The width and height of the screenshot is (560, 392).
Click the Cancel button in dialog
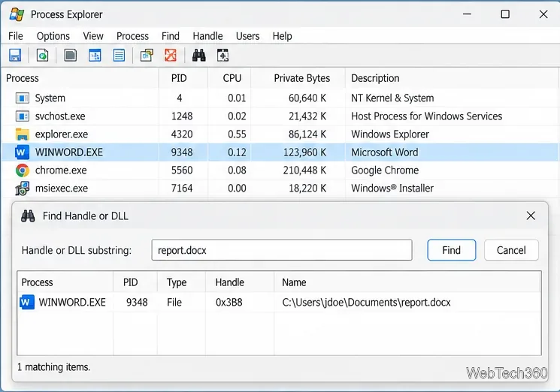pyautogui.click(x=511, y=250)
